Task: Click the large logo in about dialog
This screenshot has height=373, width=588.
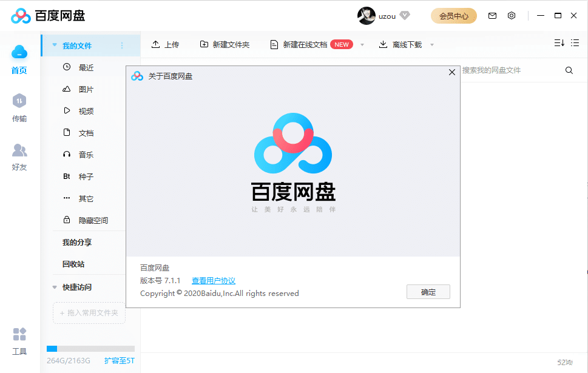Action: point(293,143)
